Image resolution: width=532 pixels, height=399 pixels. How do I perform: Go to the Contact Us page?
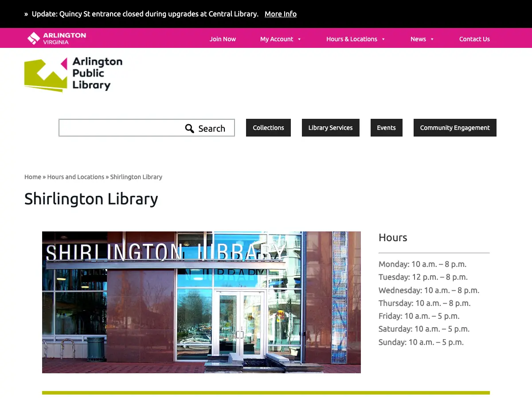(474, 39)
